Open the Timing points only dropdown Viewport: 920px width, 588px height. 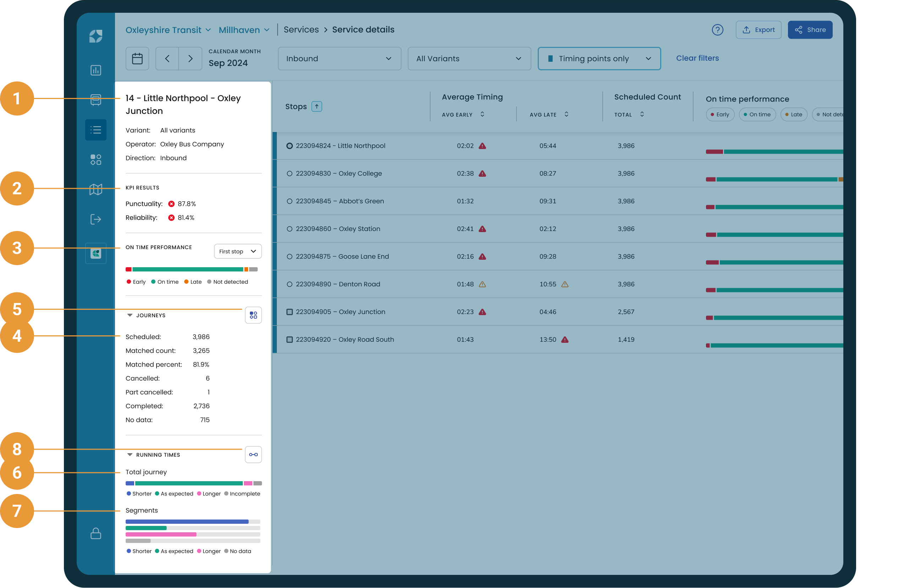[x=599, y=59]
